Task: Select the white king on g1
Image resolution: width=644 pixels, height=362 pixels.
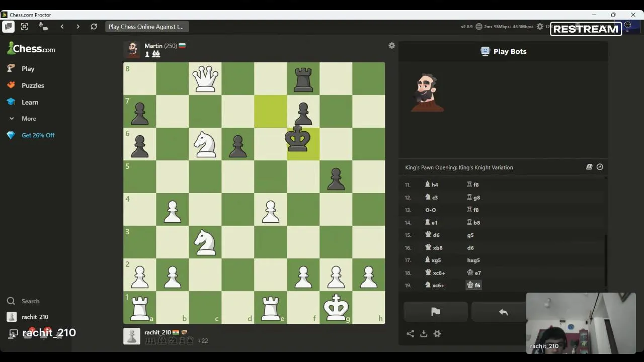Action: click(x=336, y=307)
